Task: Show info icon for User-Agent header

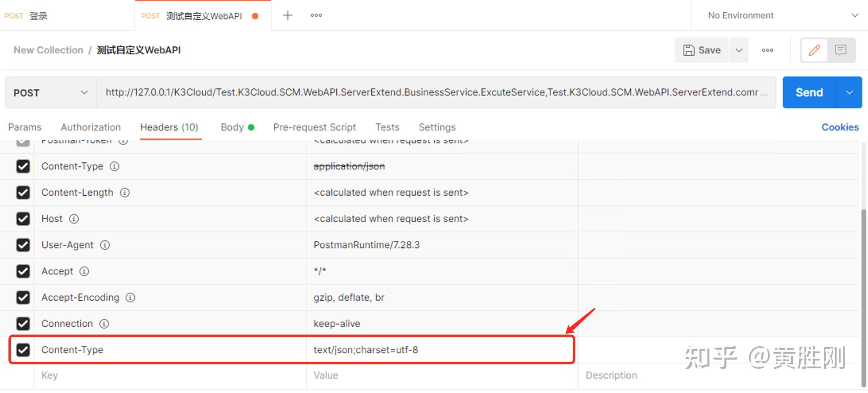Action: pos(105,245)
